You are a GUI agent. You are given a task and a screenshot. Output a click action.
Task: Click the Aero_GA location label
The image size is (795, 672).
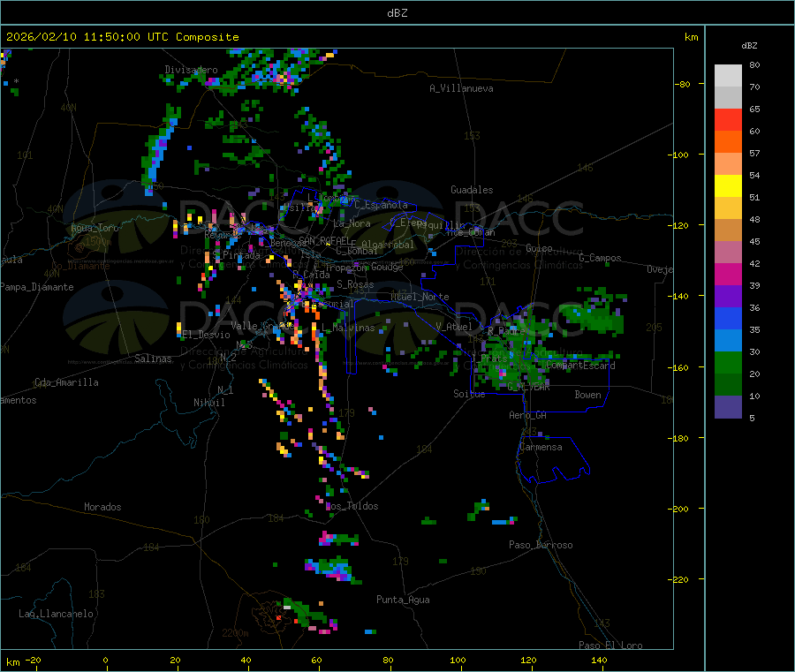(x=528, y=415)
